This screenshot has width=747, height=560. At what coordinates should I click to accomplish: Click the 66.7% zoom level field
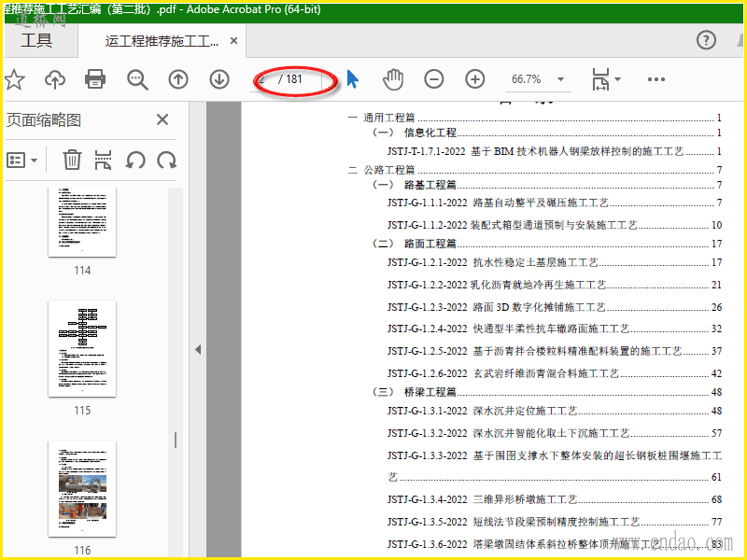pyautogui.click(x=527, y=79)
